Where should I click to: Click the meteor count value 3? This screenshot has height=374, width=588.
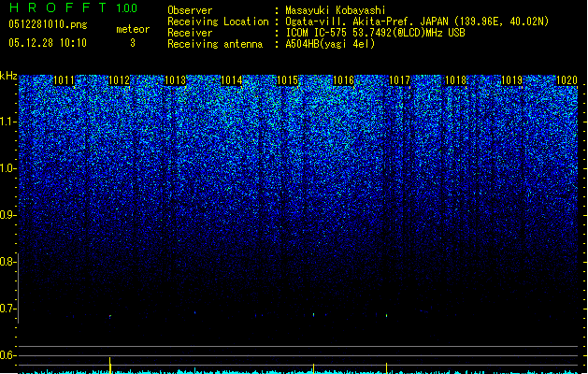click(x=133, y=43)
